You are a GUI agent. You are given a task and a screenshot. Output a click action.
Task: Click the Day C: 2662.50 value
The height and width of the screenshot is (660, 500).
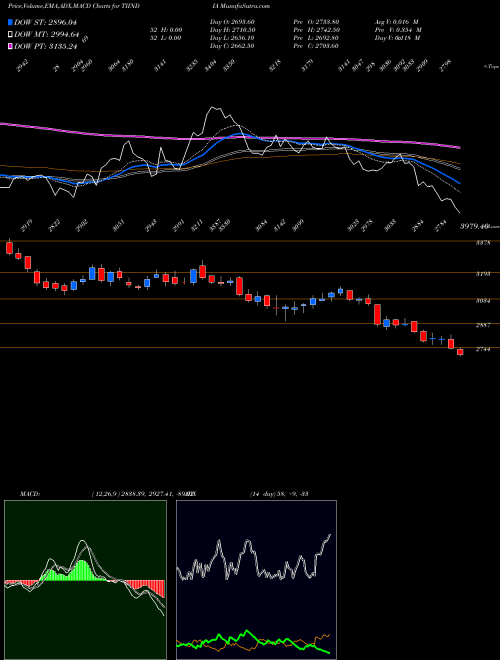point(232,46)
